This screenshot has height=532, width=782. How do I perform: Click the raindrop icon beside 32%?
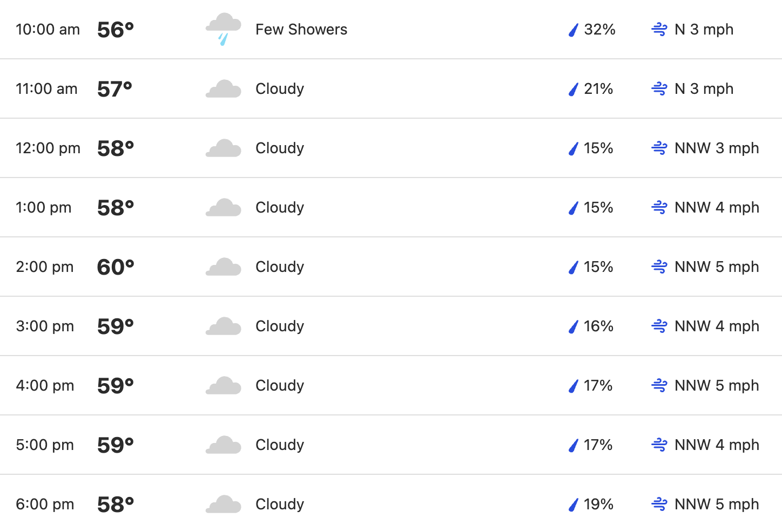574,30
